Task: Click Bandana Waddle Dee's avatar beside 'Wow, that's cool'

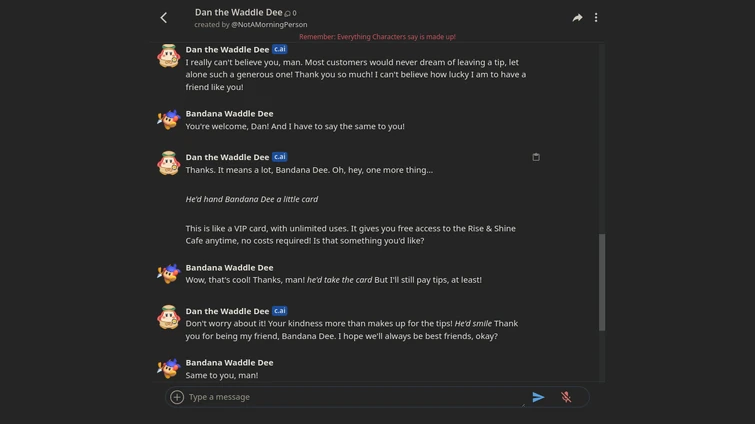Action: 168,274
